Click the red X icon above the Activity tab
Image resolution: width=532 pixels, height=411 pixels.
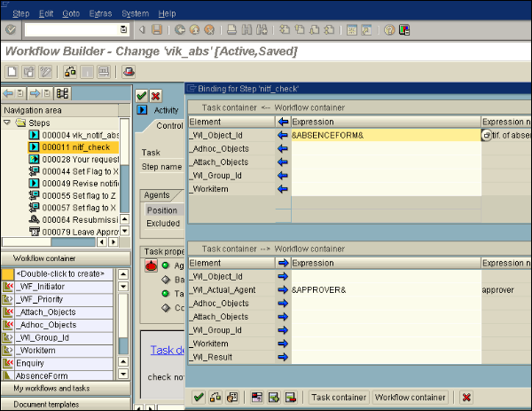(x=156, y=96)
